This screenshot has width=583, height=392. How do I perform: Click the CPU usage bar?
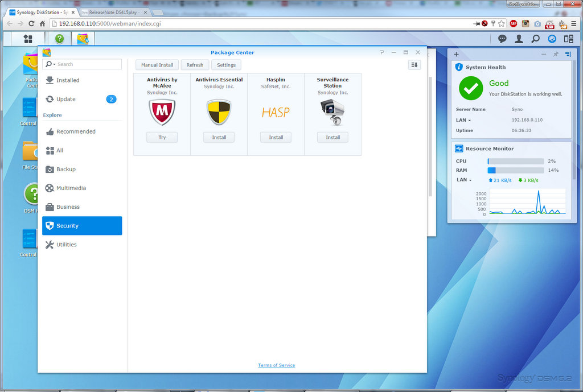pyautogui.click(x=515, y=161)
